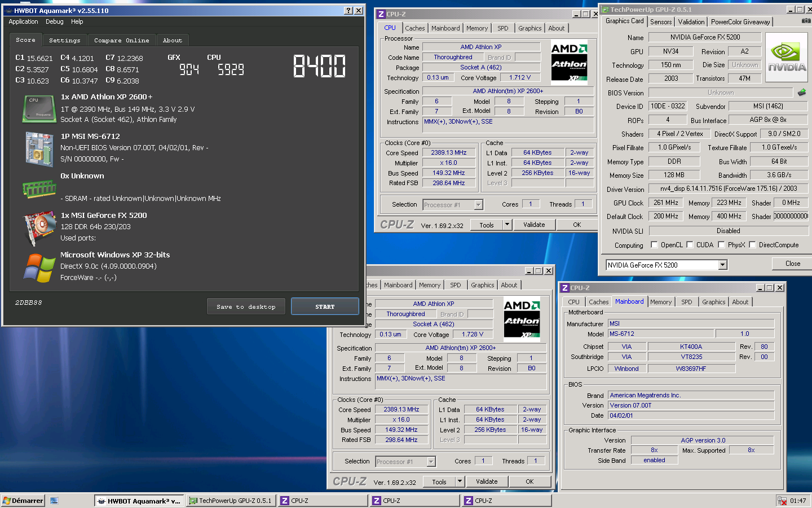This screenshot has width=812, height=508.
Task: Click the camera screenshot icon in GPU-Z
Action: click(806, 21)
